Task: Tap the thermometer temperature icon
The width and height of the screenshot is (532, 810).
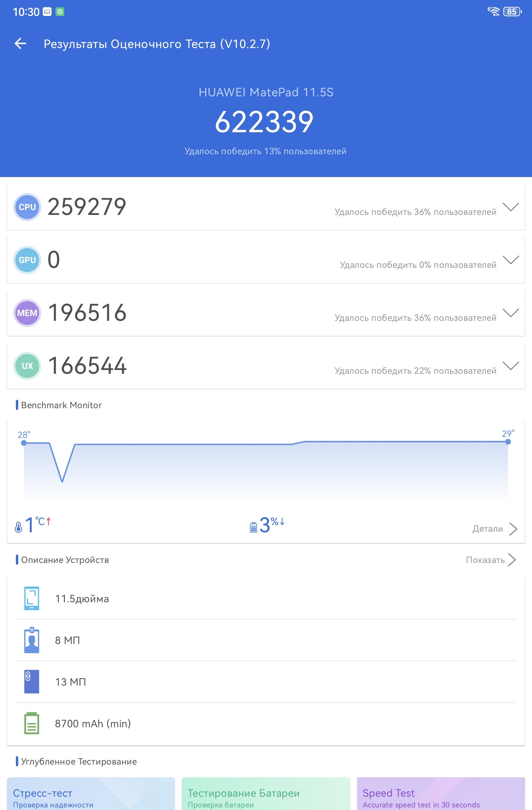Action: click(19, 527)
